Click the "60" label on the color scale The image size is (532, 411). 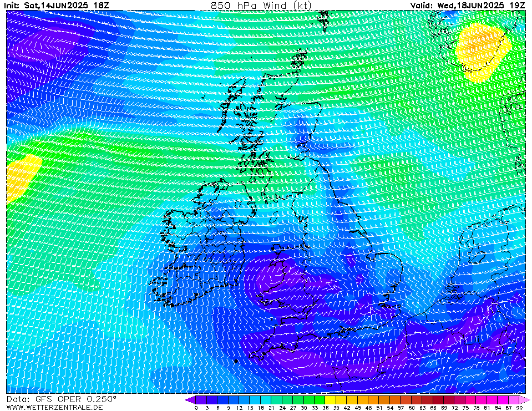[412, 408]
